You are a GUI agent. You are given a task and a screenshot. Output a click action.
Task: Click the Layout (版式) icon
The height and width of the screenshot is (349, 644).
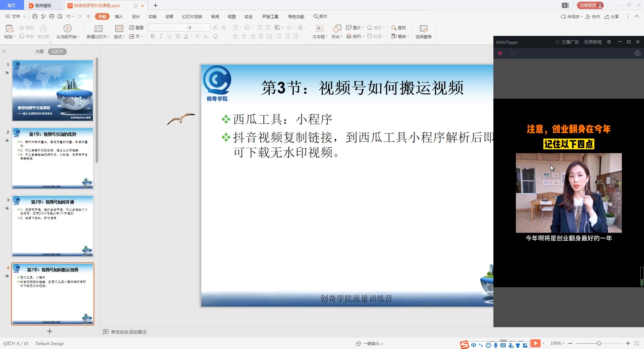tap(119, 28)
